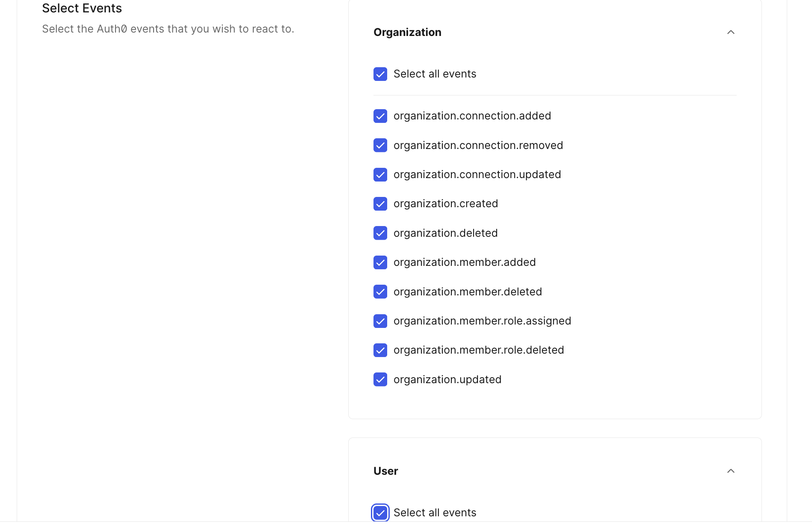This screenshot has height=524, width=812.
Task: Uncheck User 'Select all events' checkbox
Action: tap(380, 512)
